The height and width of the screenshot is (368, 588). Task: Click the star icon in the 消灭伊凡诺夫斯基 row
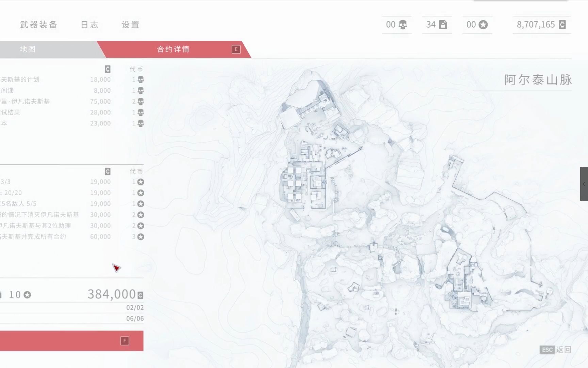coord(141,215)
